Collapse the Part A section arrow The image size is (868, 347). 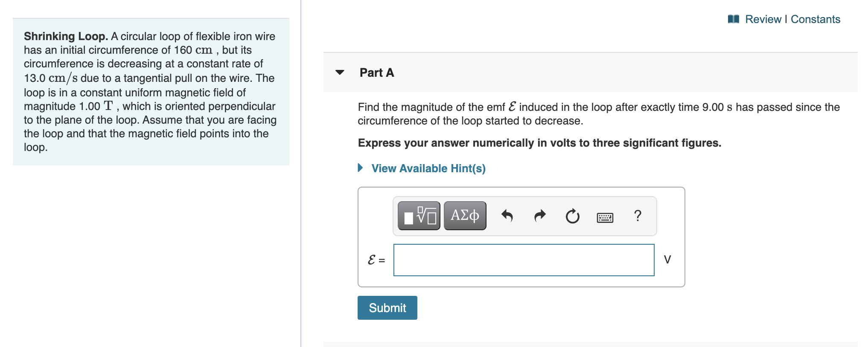(340, 72)
